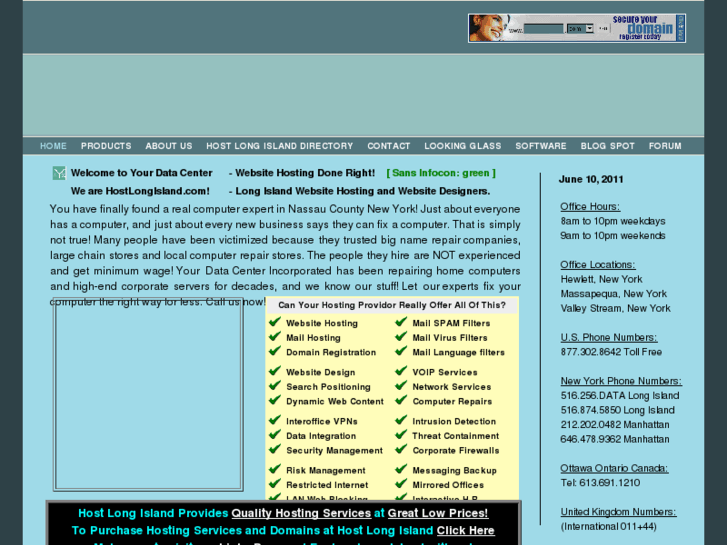Follow the Quality Hosting Services link
727x545 pixels.
pyautogui.click(x=301, y=513)
